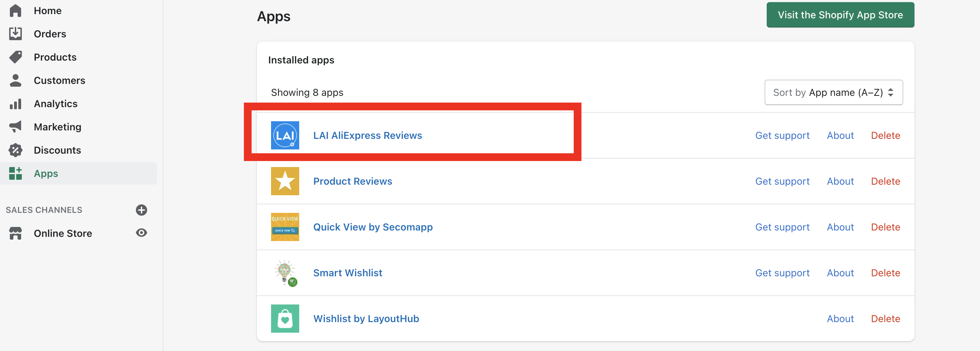Add a sales channel with plus icon
This screenshot has height=351, width=980.
click(141, 210)
